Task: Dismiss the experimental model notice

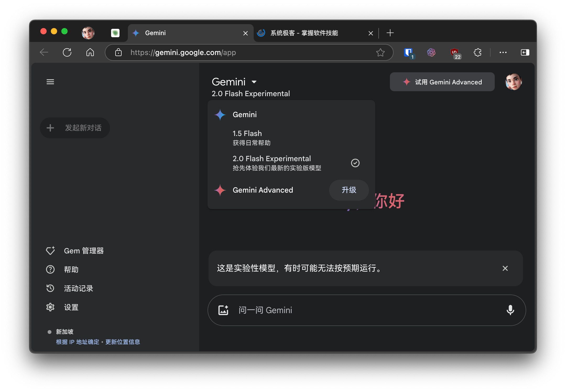Action: click(x=505, y=268)
